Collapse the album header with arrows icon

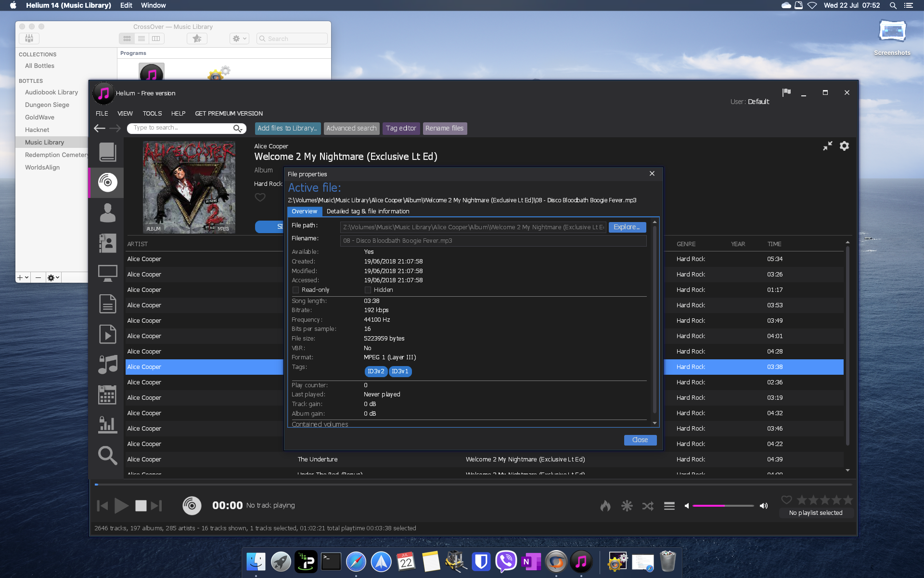pyautogui.click(x=827, y=146)
